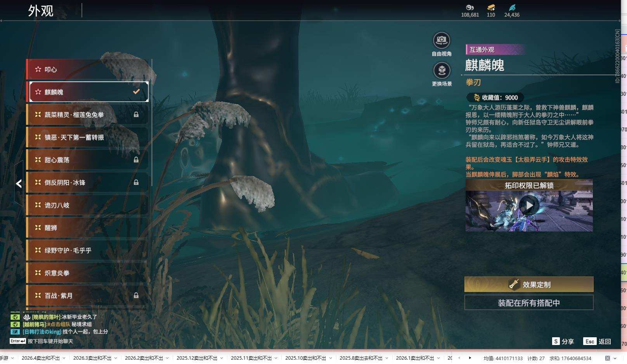This screenshot has width=627, height=364.
Task: Open dropdown arrow on 2025.8卖出去和不出 tab
Action: tap(387, 358)
